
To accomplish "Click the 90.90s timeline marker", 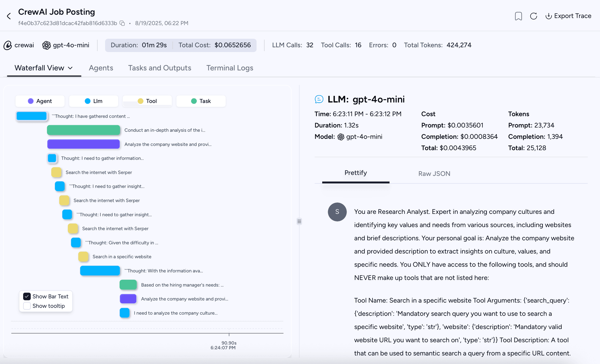I will tap(229, 343).
